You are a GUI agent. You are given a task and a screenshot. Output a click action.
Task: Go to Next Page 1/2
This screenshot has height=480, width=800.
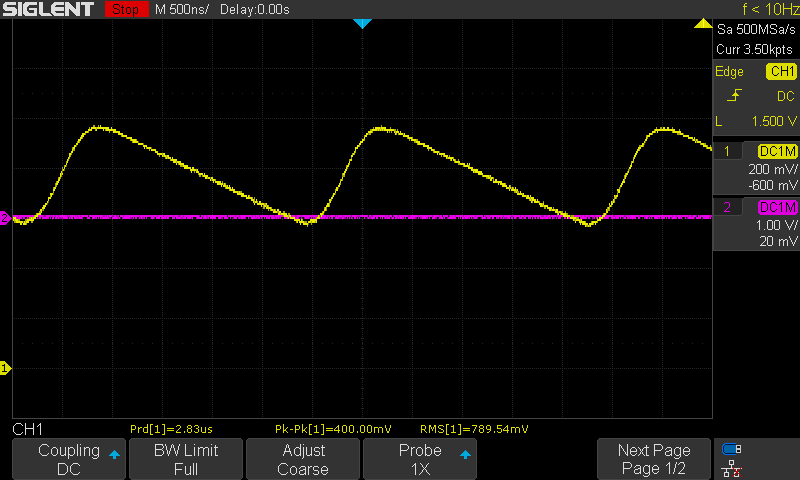654,459
